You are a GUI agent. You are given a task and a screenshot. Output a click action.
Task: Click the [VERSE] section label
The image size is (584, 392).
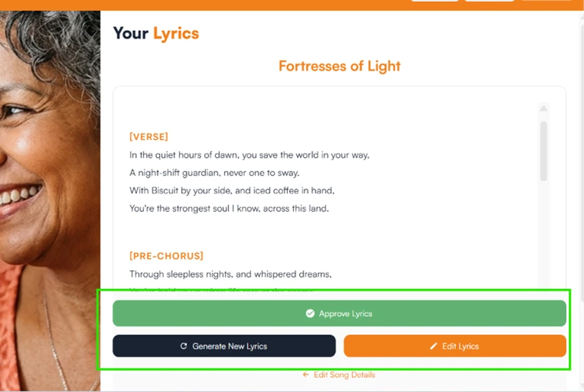pos(149,137)
